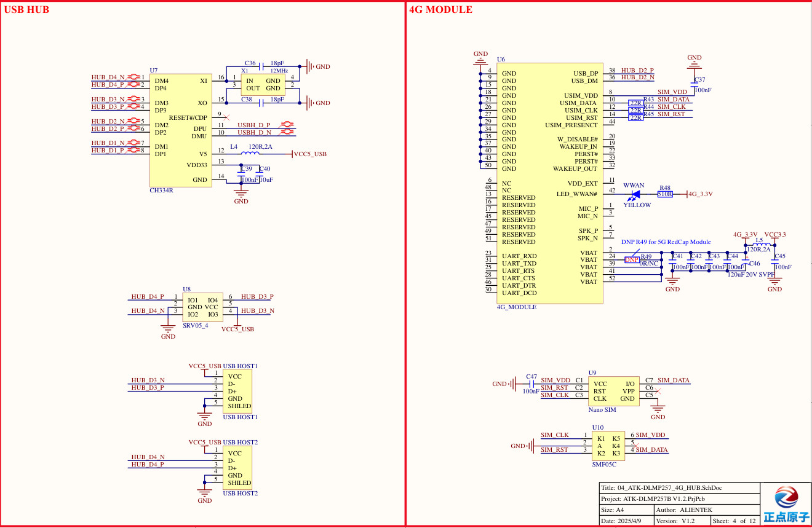This screenshot has height=528, width=812.
Task: Select the USB HOST2 connector body
Action: coord(237,468)
